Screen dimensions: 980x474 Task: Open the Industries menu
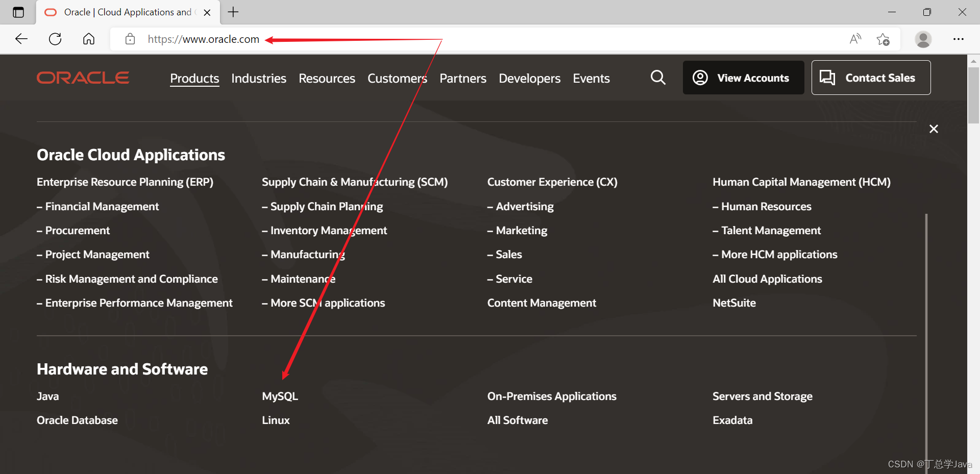point(259,79)
